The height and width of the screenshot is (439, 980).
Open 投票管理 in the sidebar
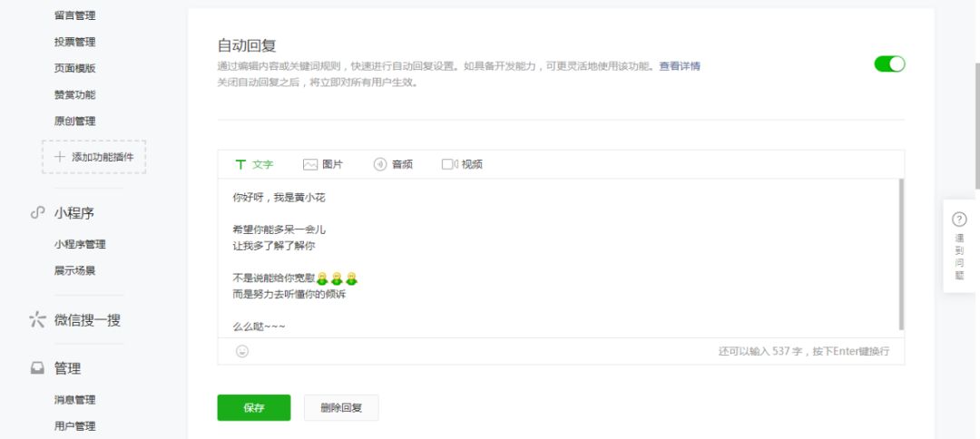pos(74,42)
